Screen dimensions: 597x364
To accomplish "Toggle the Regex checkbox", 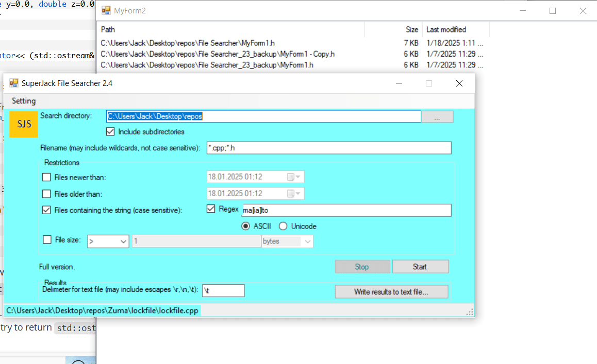I will [x=211, y=209].
